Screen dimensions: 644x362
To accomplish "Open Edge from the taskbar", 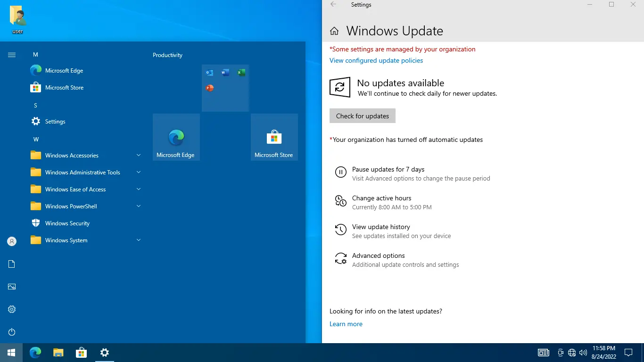I will pos(35,353).
